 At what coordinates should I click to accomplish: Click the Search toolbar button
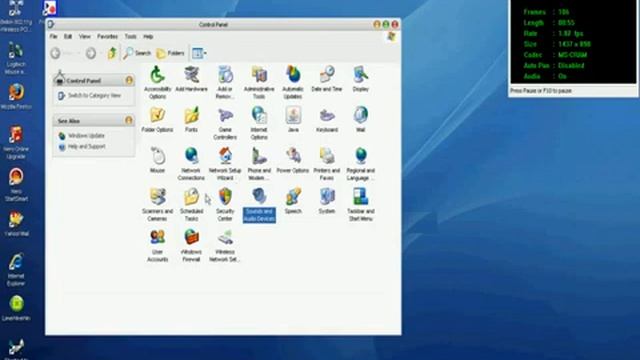tap(137, 53)
